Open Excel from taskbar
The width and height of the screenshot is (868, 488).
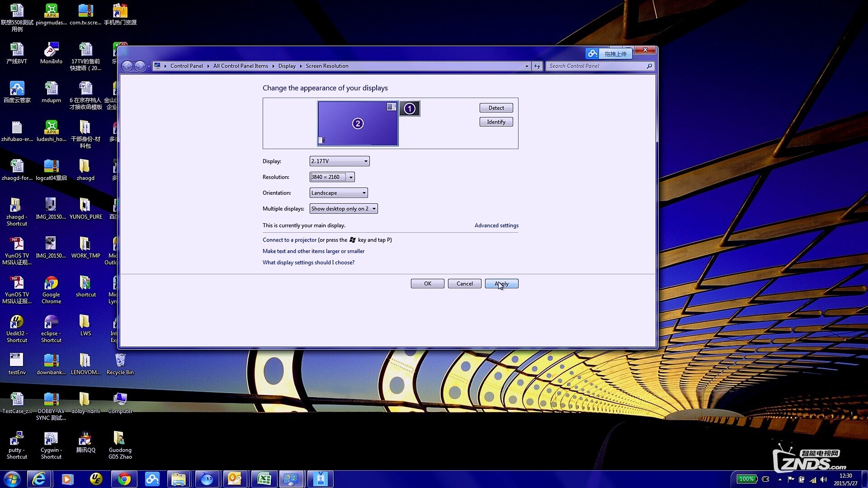tap(264, 479)
